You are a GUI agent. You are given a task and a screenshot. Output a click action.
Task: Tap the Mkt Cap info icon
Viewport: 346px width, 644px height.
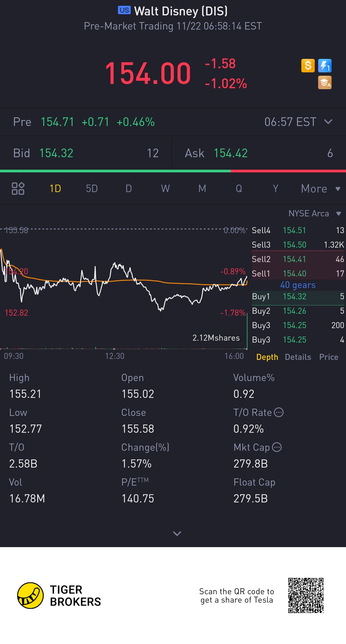coord(277,447)
